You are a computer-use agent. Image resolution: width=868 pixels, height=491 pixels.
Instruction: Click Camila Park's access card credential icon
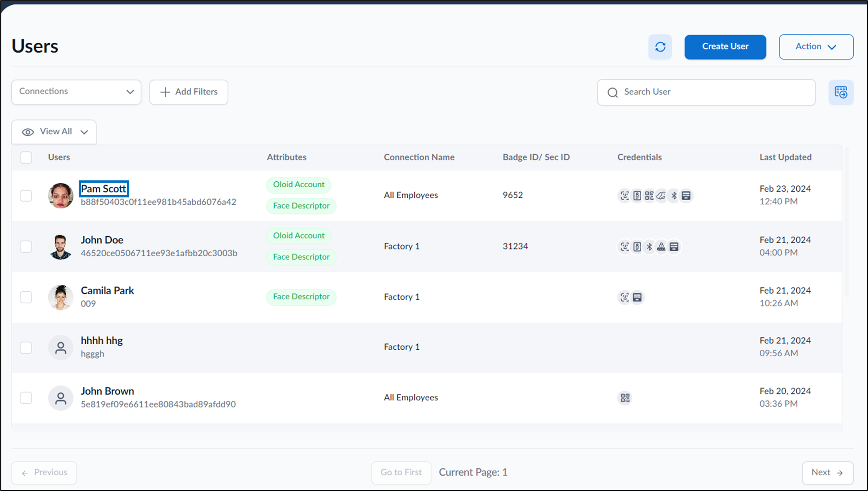pyautogui.click(x=637, y=297)
